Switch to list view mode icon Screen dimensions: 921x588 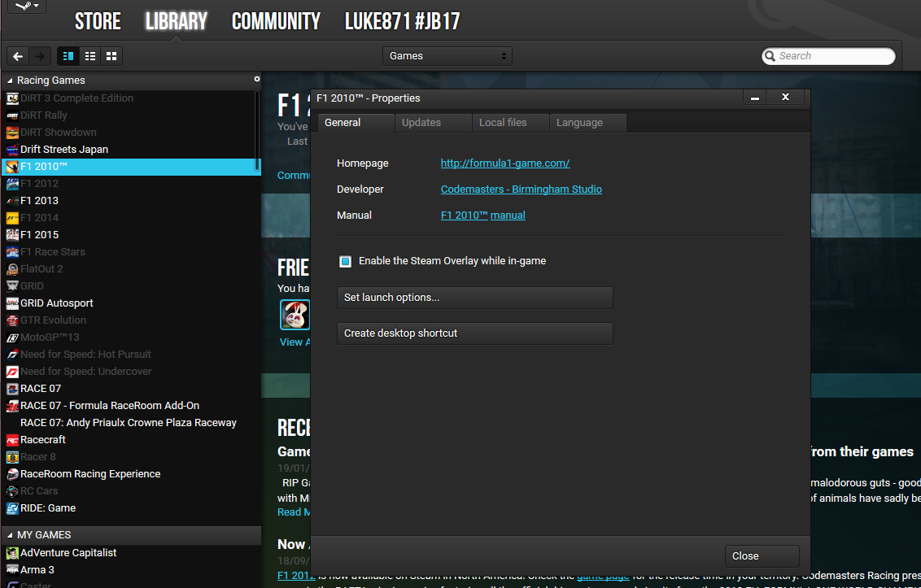click(x=89, y=56)
